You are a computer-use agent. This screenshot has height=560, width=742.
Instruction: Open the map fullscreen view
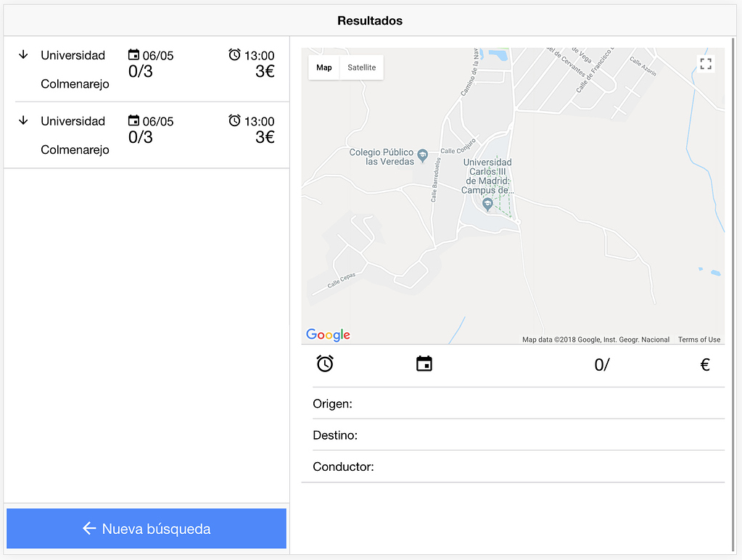[705, 63]
